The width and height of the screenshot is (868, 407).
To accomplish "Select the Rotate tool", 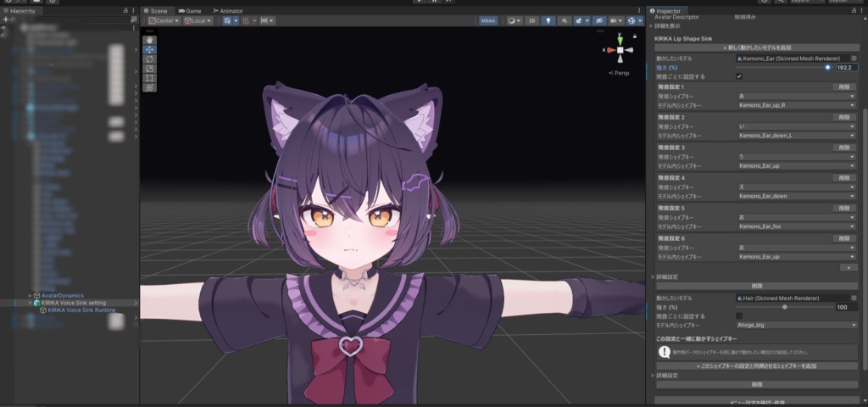I will (x=150, y=59).
